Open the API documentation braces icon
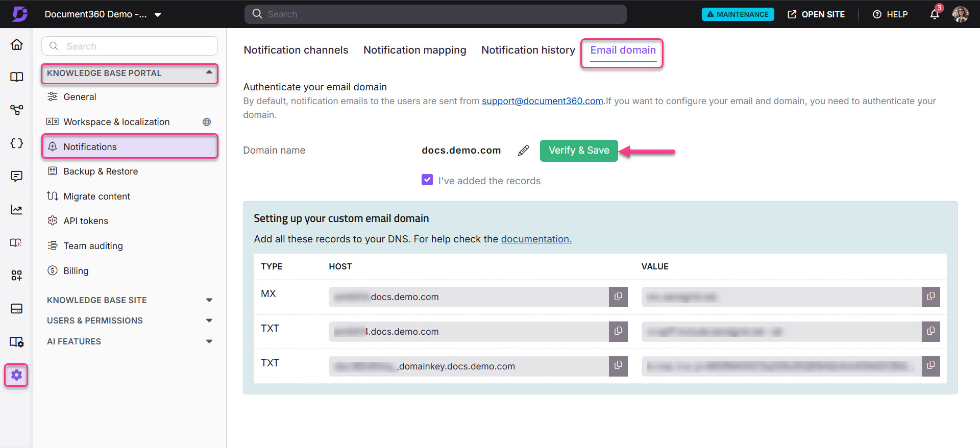 (16, 143)
